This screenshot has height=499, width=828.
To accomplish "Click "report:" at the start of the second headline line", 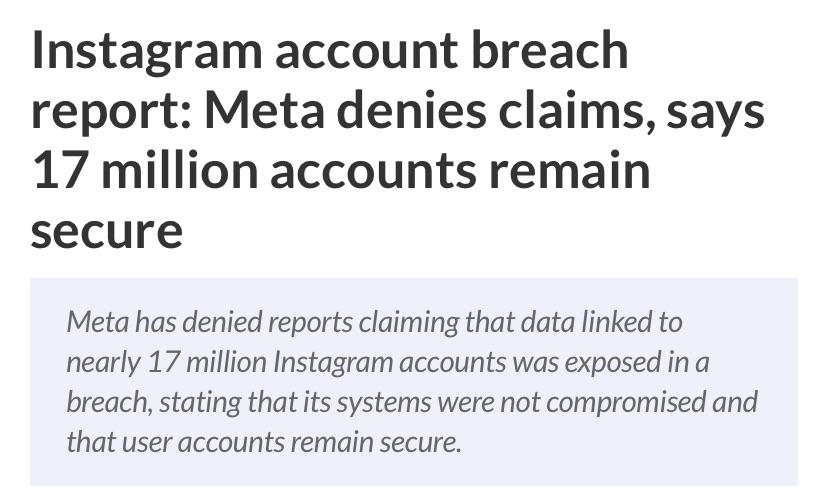I will (110, 112).
